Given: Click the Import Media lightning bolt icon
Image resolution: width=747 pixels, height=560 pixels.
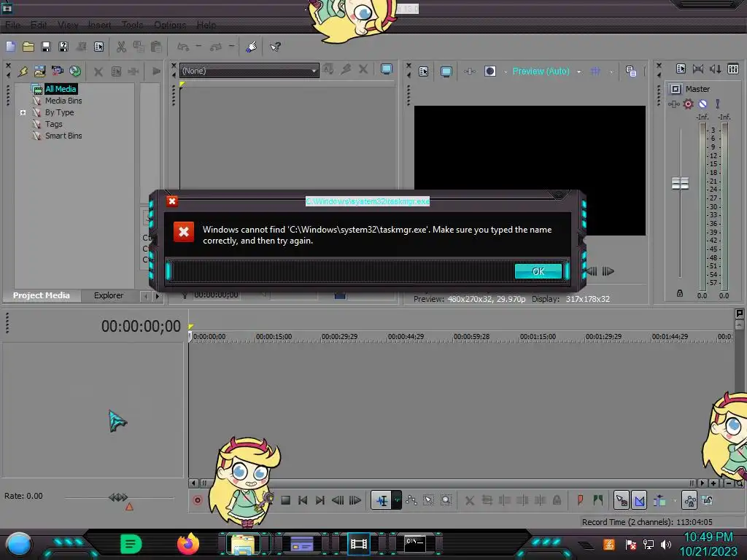Looking at the screenshot, I should [x=23, y=71].
